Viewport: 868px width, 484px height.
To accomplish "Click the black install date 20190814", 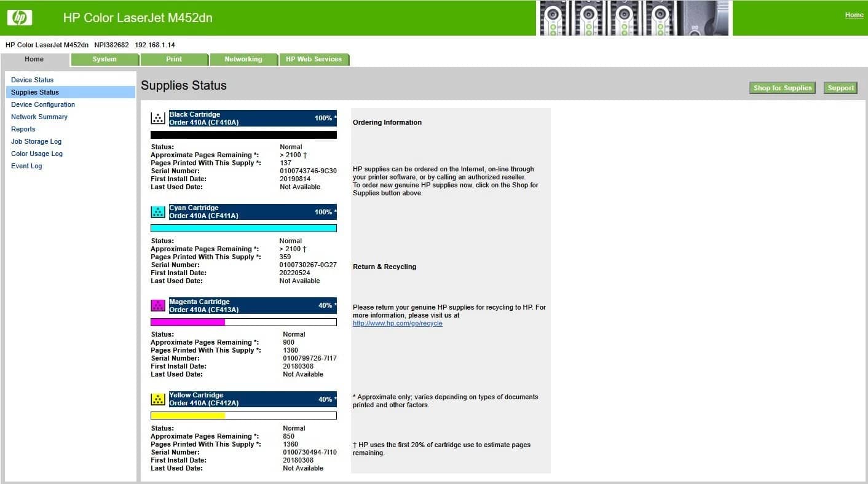I will (296, 179).
